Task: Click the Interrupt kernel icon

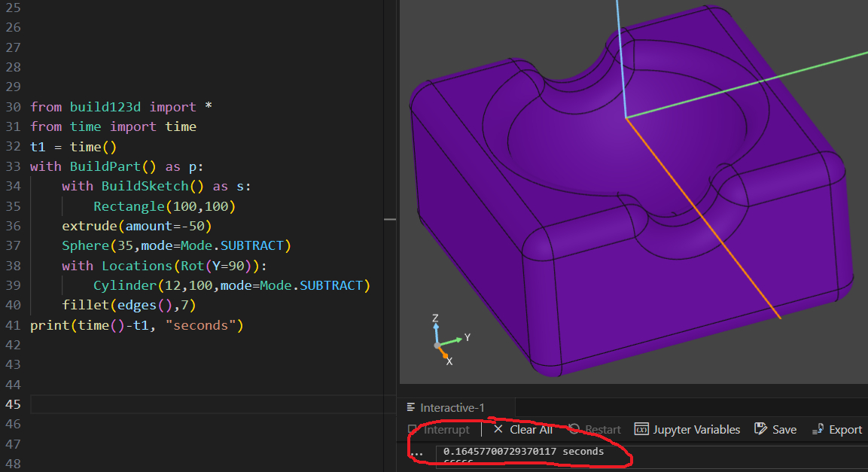Action: coord(413,430)
